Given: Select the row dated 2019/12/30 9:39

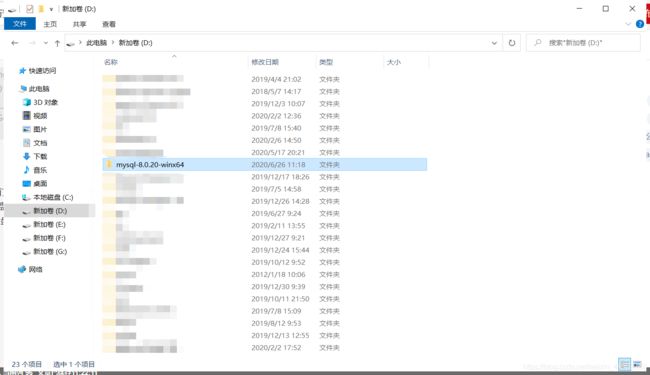Looking at the screenshot, I should 265,287.
